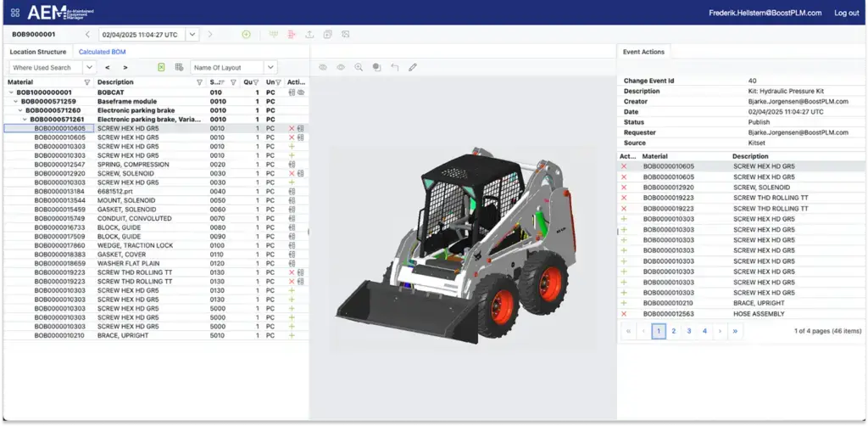Click the upload/export icon in top toolbar
Screen dimensions: 868x426
309,35
